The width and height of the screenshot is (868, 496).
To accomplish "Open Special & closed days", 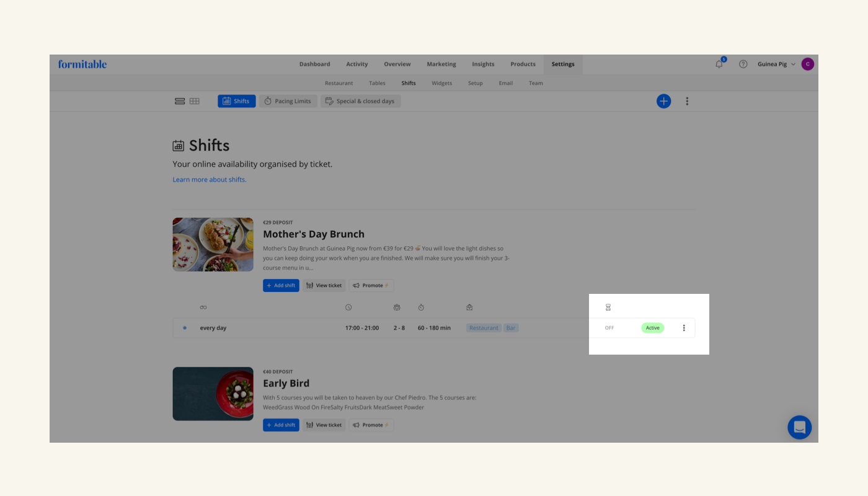I will point(361,101).
